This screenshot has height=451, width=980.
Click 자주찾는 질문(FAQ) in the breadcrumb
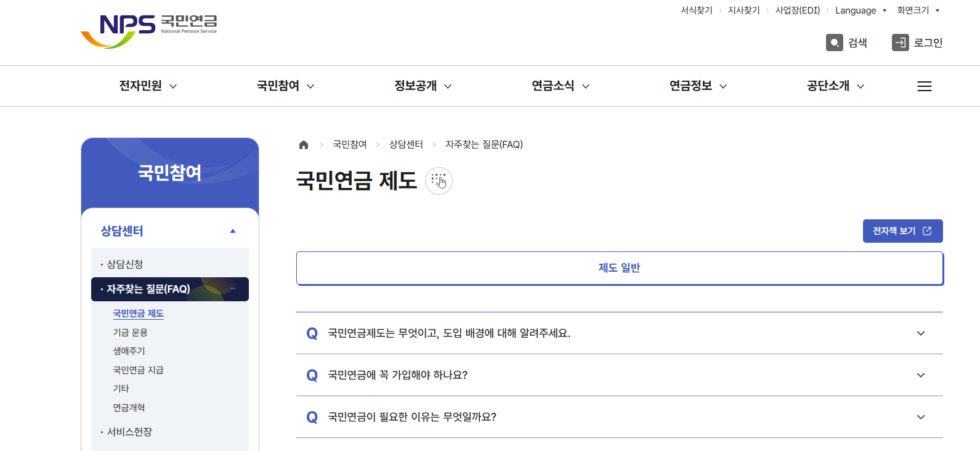pyautogui.click(x=484, y=144)
